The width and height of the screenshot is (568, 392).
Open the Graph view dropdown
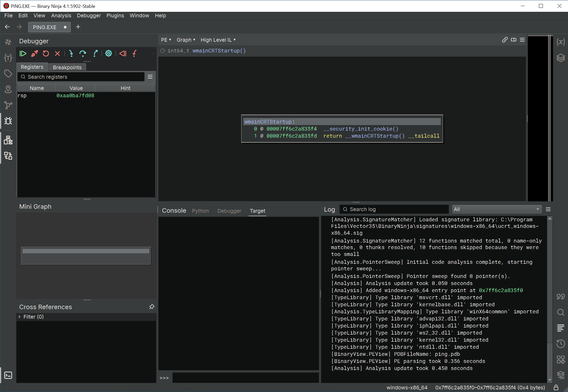pos(186,40)
